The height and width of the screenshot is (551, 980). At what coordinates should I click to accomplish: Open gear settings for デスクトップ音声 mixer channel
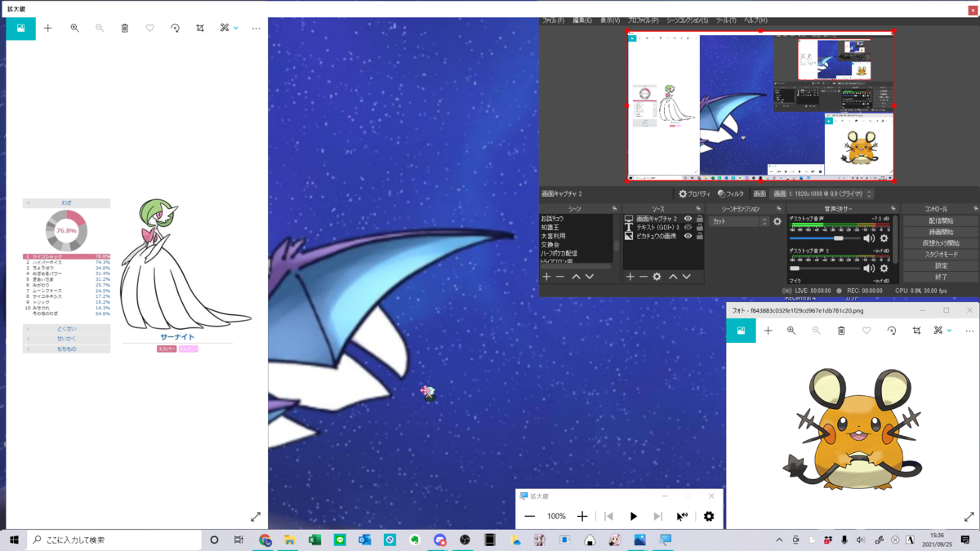tap(884, 238)
